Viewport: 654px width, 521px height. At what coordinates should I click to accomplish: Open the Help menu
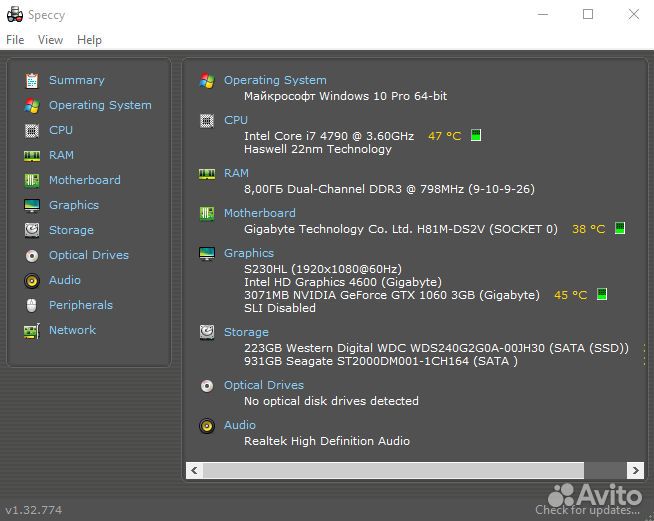pos(89,40)
